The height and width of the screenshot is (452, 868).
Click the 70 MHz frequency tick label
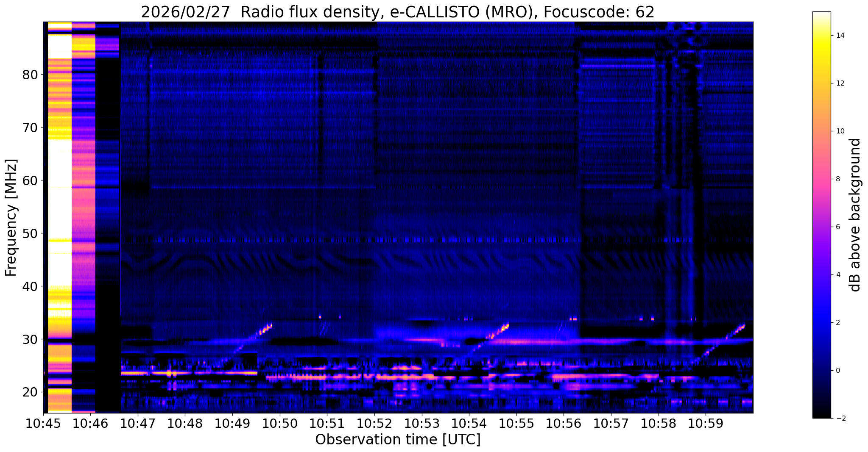pyautogui.click(x=30, y=128)
